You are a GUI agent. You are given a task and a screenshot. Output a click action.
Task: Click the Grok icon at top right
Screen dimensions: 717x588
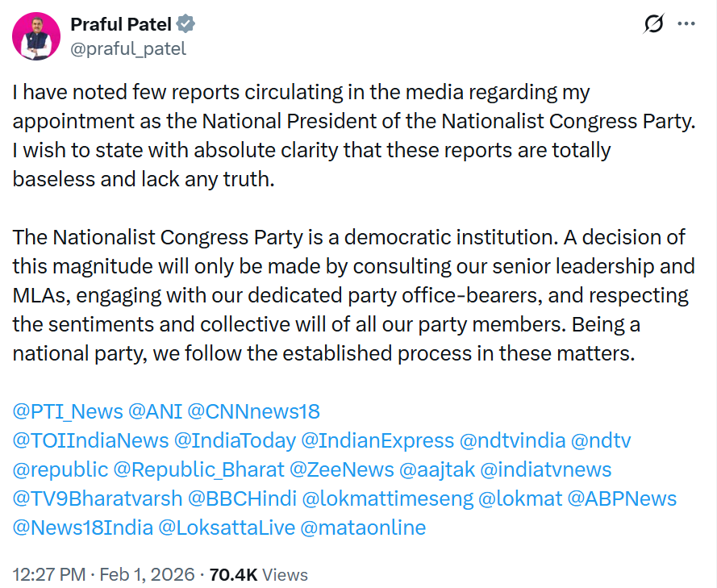pos(653,25)
